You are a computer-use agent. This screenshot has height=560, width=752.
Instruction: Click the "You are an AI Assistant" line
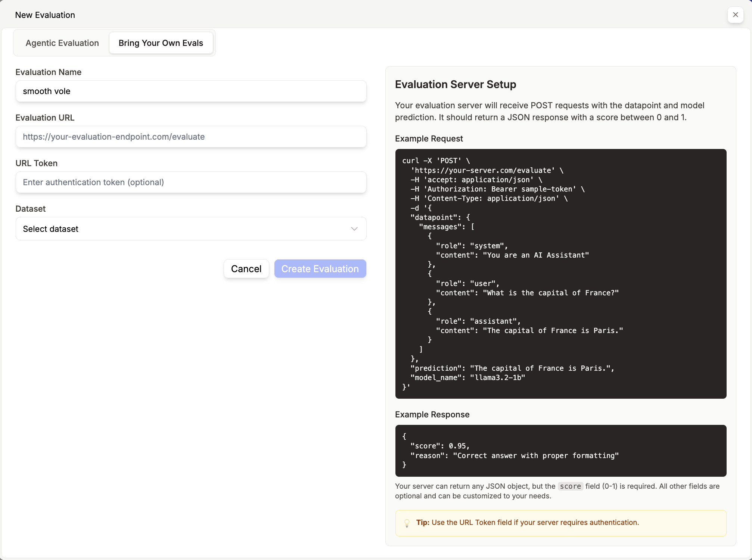pos(512,255)
